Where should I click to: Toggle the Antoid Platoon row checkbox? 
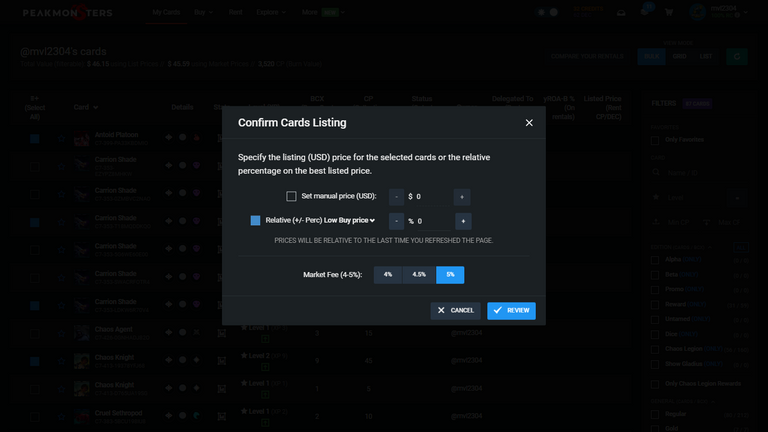tap(35, 139)
